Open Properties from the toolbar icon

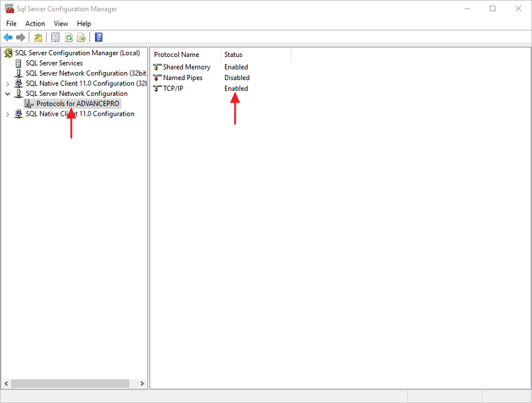pyautogui.click(x=56, y=38)
